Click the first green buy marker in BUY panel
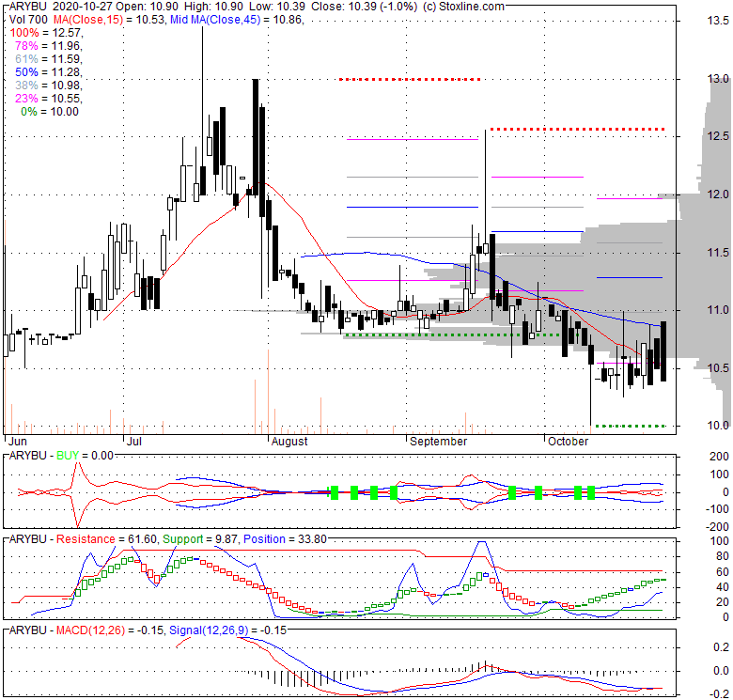733x700 pixels. 335,492
